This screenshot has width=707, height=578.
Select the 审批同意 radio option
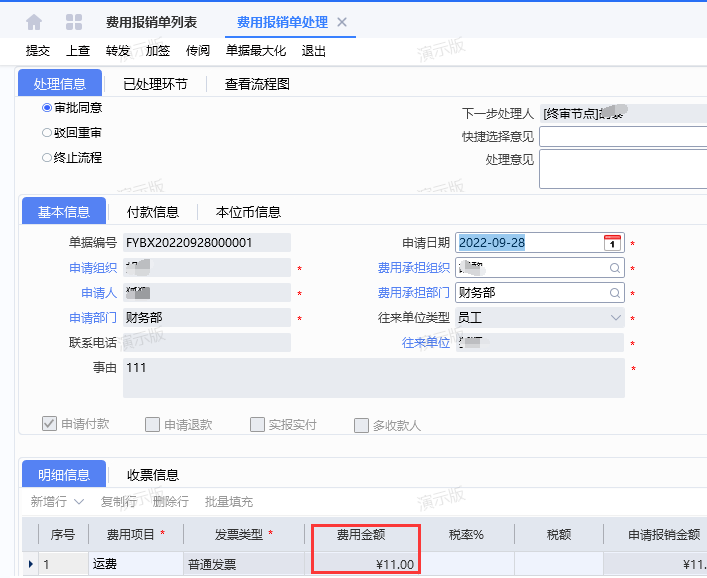click(47, 108)
